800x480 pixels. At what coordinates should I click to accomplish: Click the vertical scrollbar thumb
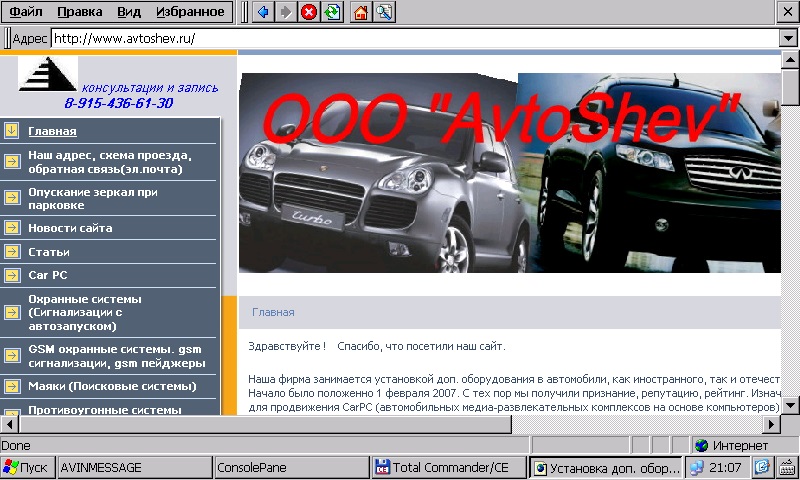point(790,87)
